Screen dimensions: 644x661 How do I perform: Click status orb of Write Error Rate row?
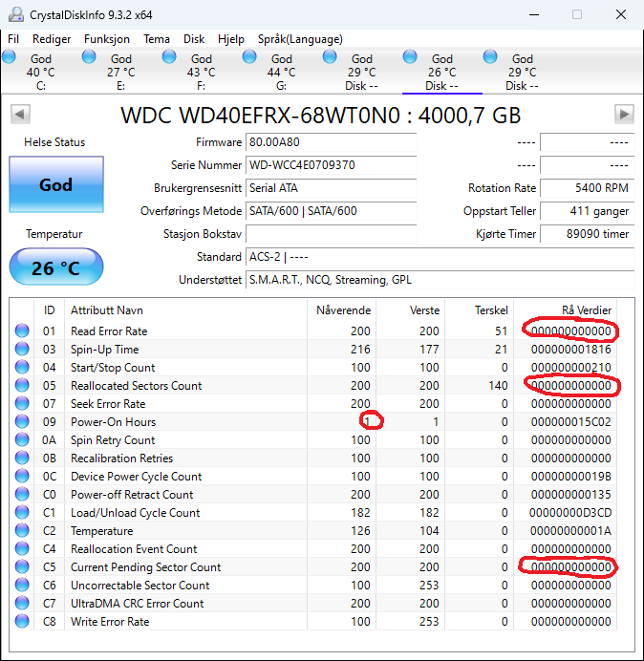click(22, 621)
